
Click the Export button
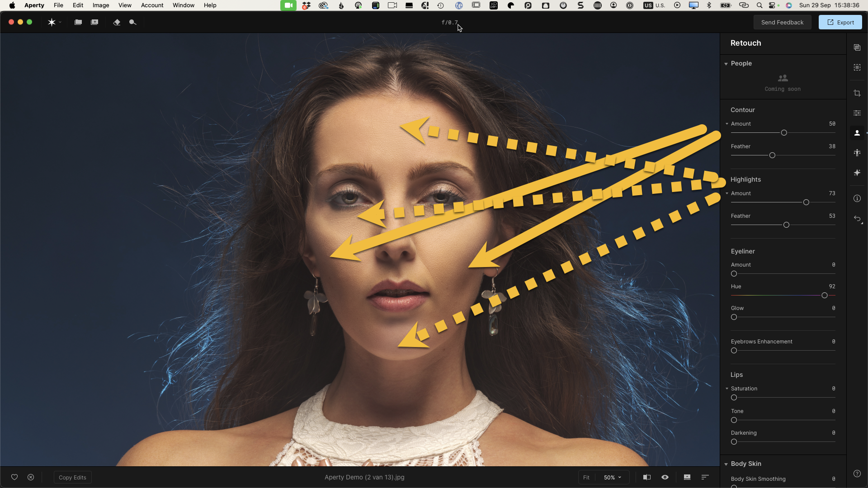coord(840,22)
